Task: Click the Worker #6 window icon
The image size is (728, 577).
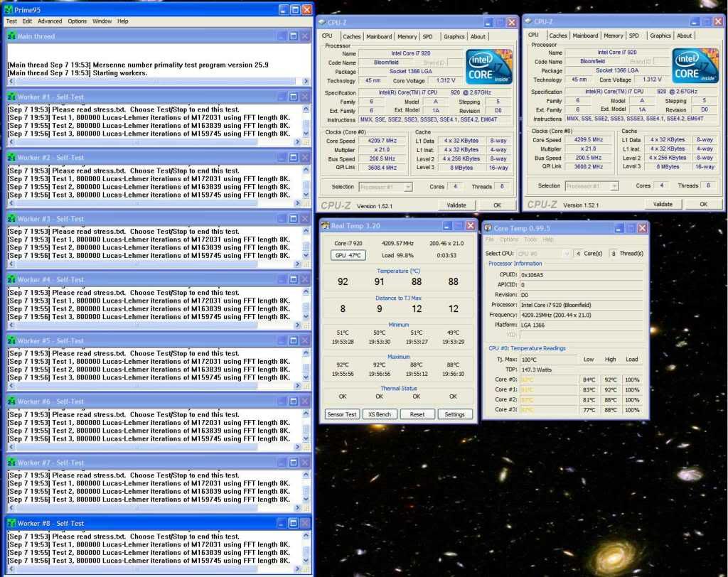Action: click(11, 401)
